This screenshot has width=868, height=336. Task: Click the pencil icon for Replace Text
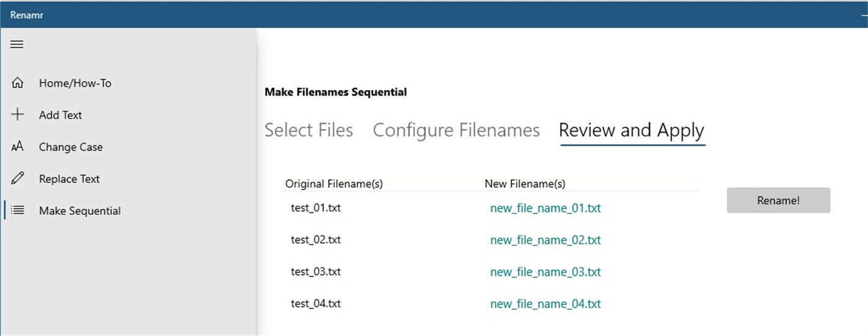[18, 178]
